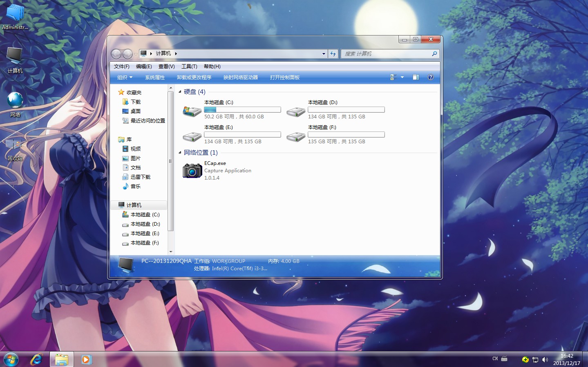Select 下载 in favorites
588x367 pixels.
[x=135, y=102]
